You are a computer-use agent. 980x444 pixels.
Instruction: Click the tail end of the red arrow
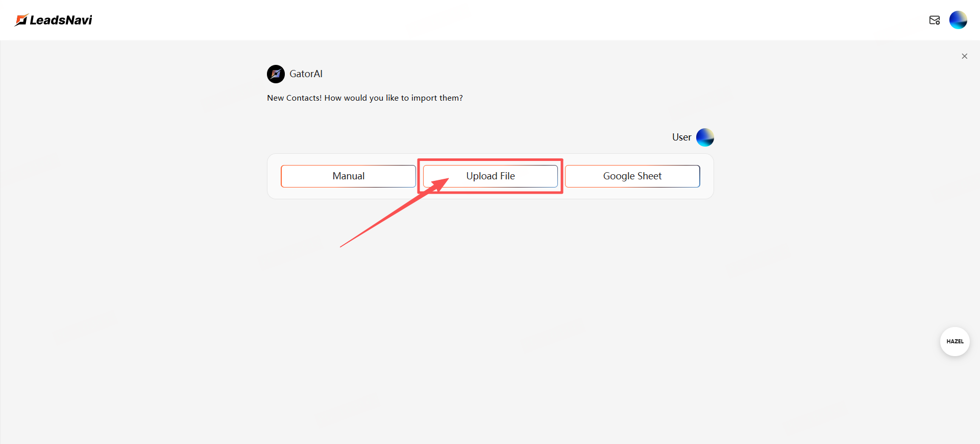341,246
